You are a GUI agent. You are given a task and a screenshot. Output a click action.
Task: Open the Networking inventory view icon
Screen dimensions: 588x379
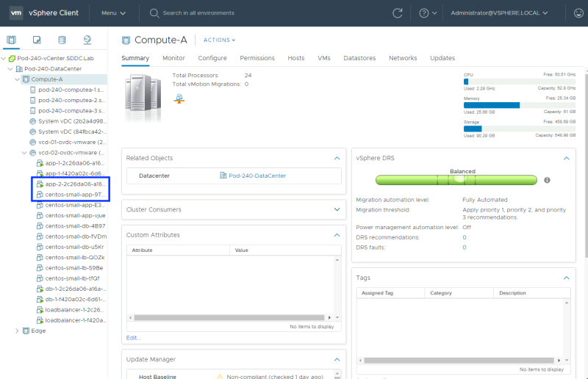pos(87,40)
